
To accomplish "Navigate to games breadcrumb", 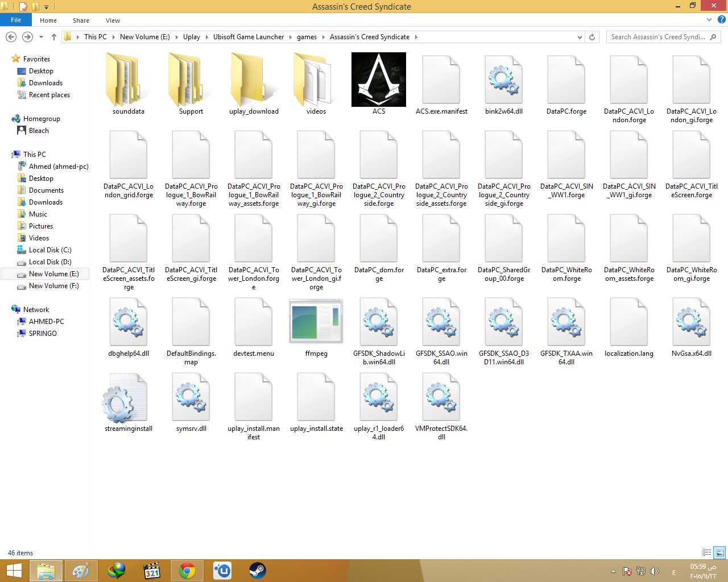I will [307, 37].
